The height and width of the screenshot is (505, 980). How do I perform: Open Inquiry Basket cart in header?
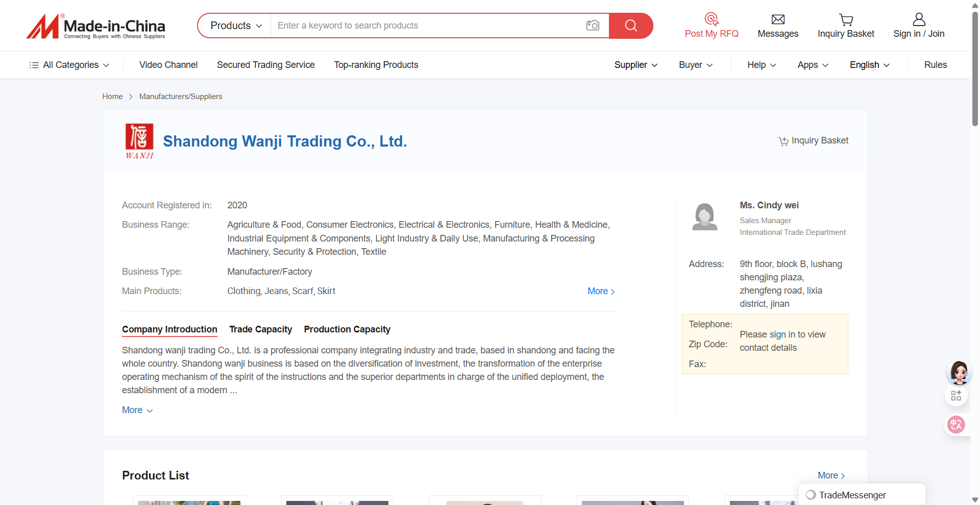[845, 19]
